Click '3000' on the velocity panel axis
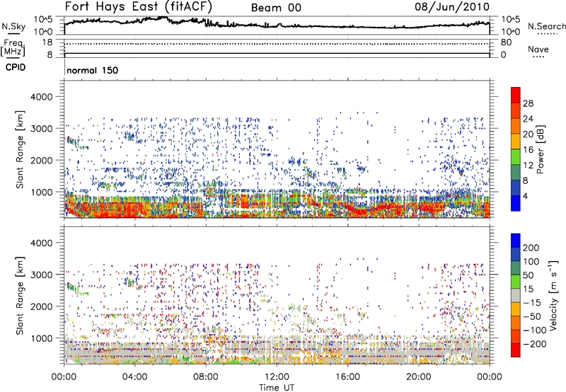Image resolution: width=566 pixels, height=392 pixels. pyautogui.click(x=42, y=275)
